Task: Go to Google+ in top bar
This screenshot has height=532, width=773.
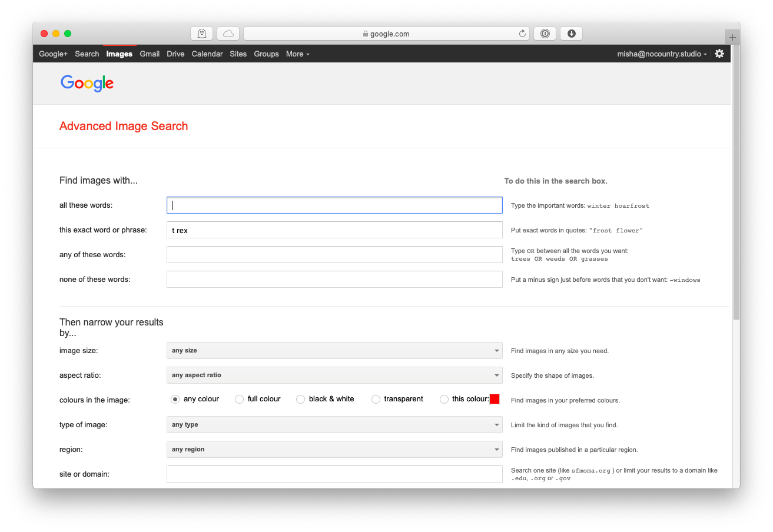Action: pos(54,54)
